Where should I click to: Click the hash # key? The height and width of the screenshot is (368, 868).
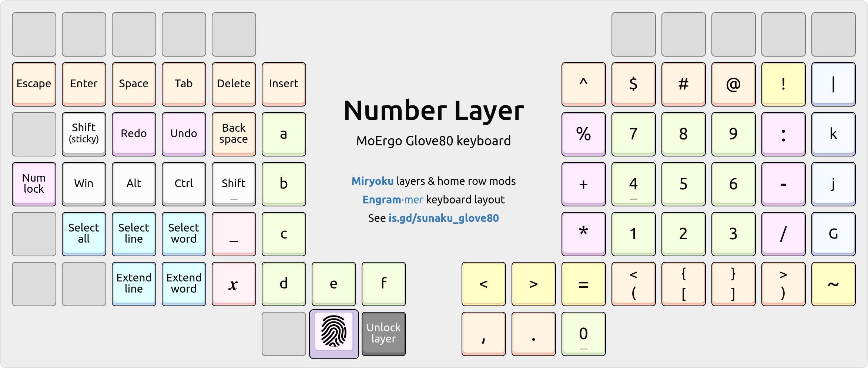tap(684, 84)
